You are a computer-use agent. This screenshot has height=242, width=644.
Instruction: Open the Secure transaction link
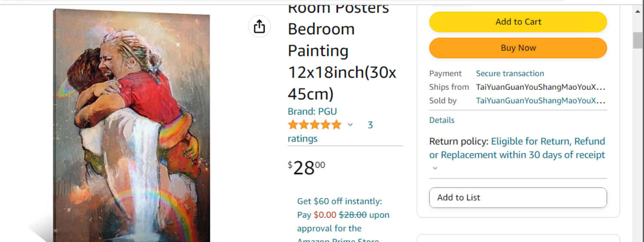click(x=510, y=74)
